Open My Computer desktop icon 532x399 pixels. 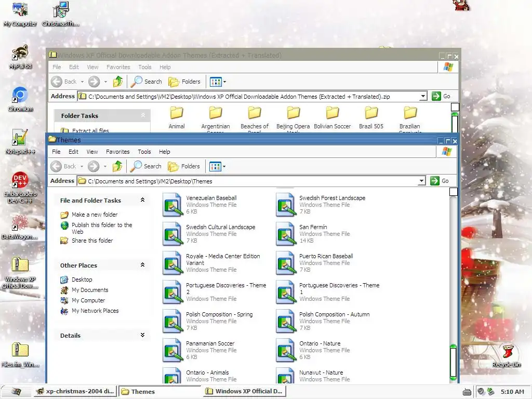pos(20,14)
